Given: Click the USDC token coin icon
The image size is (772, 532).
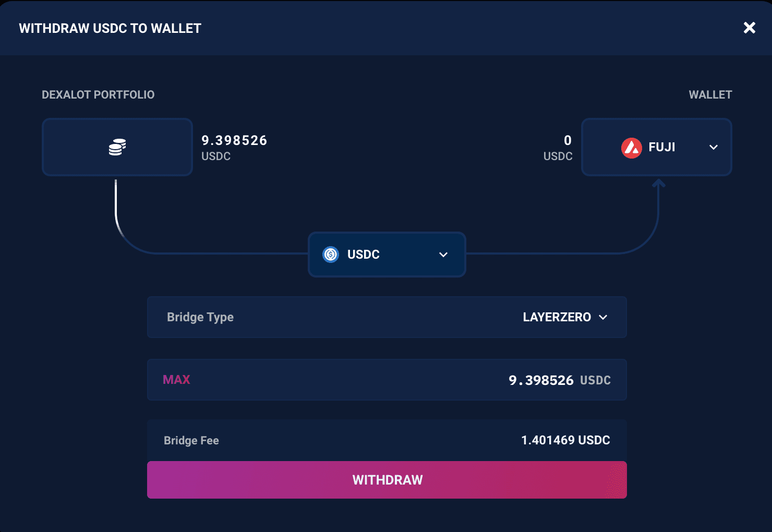Looking at the screenshot, I should tap(331, 255).
